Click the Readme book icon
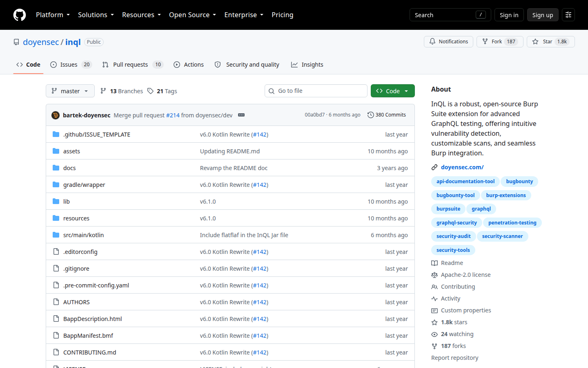The width and height of the screenshot is (588, 368). tap(434, 263)
